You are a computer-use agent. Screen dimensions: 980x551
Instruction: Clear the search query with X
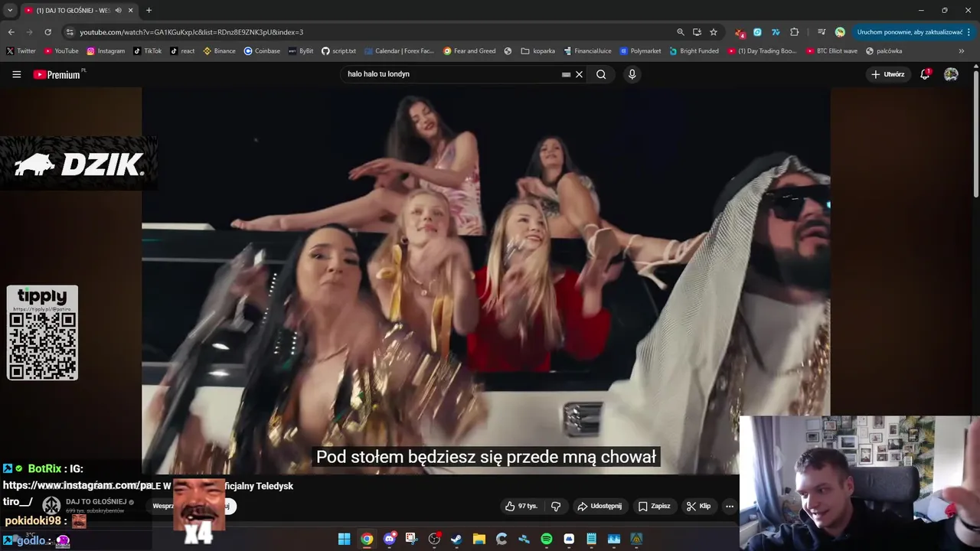[x=580, y=74]
